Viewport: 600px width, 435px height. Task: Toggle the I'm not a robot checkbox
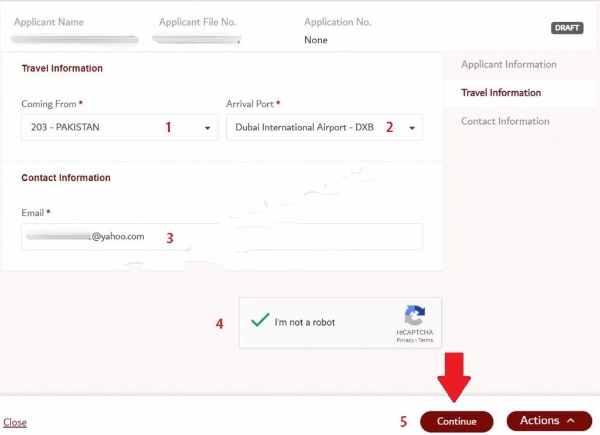click(x=260, y=320)
